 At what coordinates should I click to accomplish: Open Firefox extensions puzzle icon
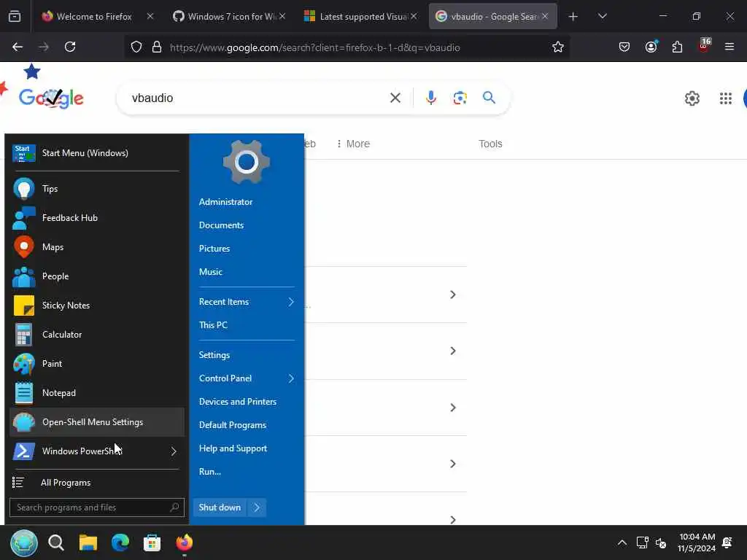pos(677,47)
